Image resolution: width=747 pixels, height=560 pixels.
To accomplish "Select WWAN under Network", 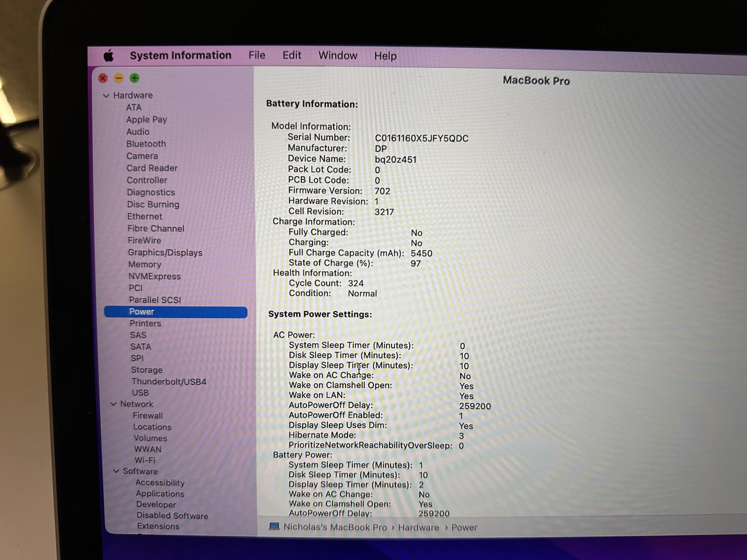I will pos(148,449).
